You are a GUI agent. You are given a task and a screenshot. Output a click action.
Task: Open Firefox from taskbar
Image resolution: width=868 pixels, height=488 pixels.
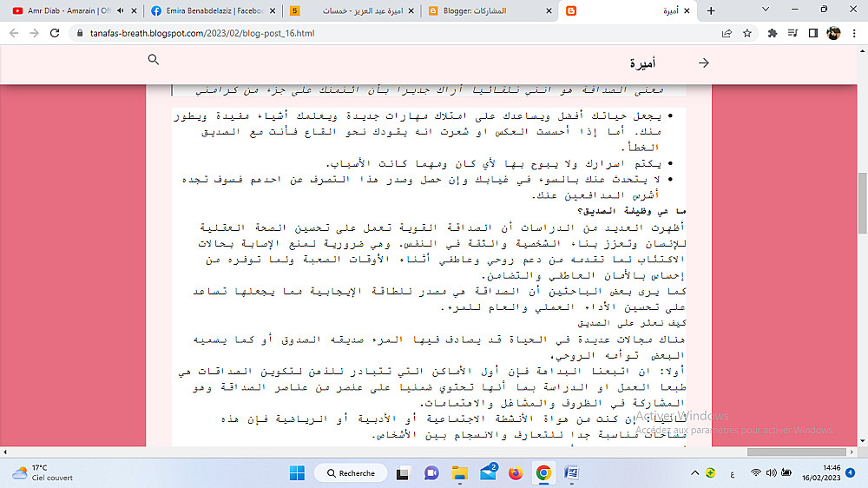pyautogui.click(x=516, y=473)
